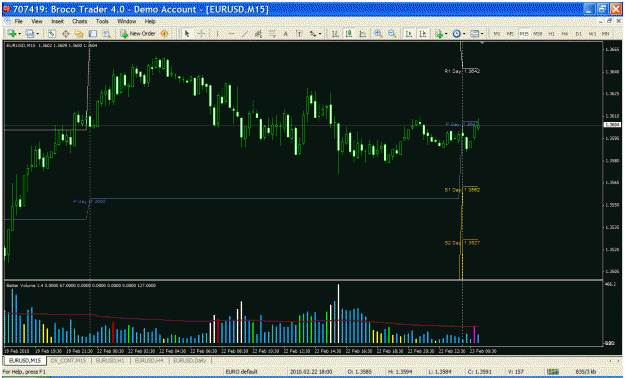Zoom in on the chart
The width and height of the screenshot is (625, 378).
(378, 34)
